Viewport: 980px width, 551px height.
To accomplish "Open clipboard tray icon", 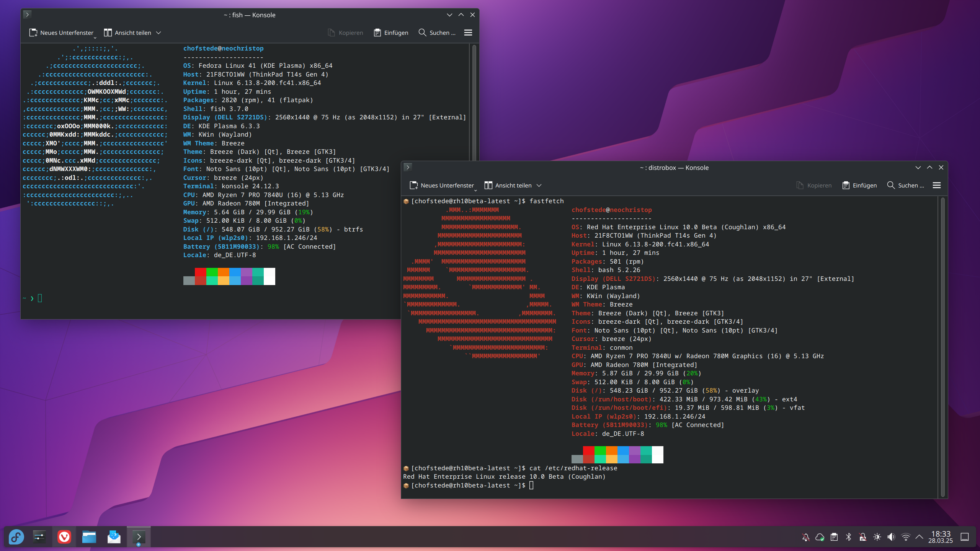I will pyautogui.click(x=834, y=537).
